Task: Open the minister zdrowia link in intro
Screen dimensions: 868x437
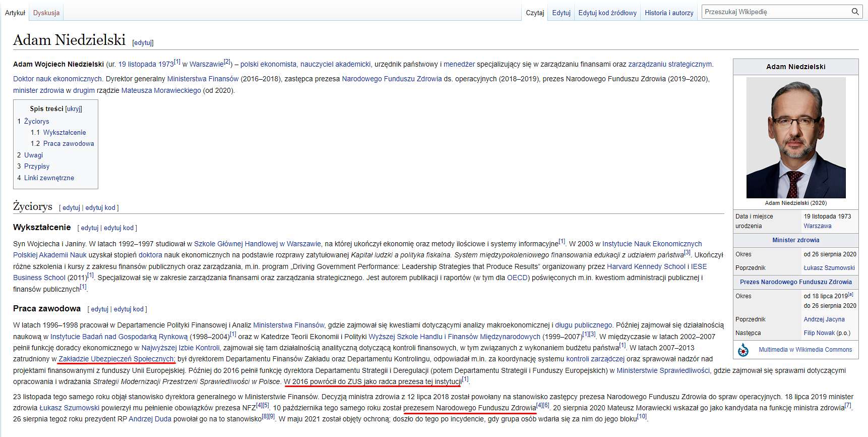Action: click(x=38, y=90)
